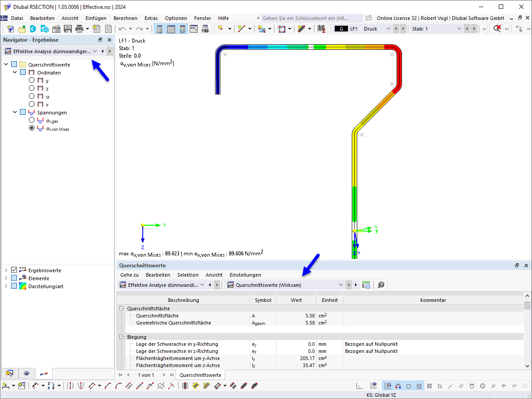The image size is (532, 399).
Task: Click the cancel-search red X magnifier icon
Action: pyautogui.click(x=497, y=29)
